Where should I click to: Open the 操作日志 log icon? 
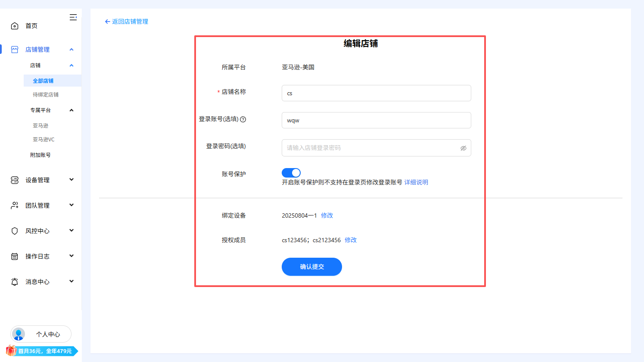click(14, 256)
